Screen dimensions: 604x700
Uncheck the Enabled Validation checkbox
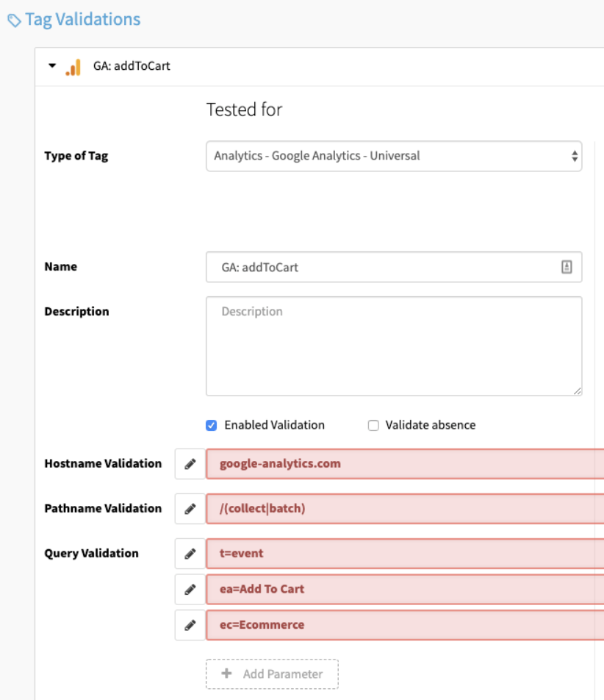212,426
